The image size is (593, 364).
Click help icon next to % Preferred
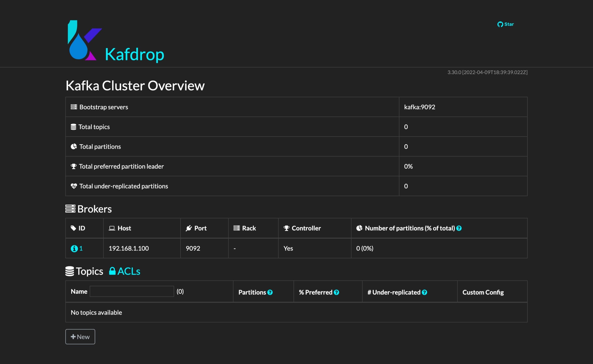point(336,292)
